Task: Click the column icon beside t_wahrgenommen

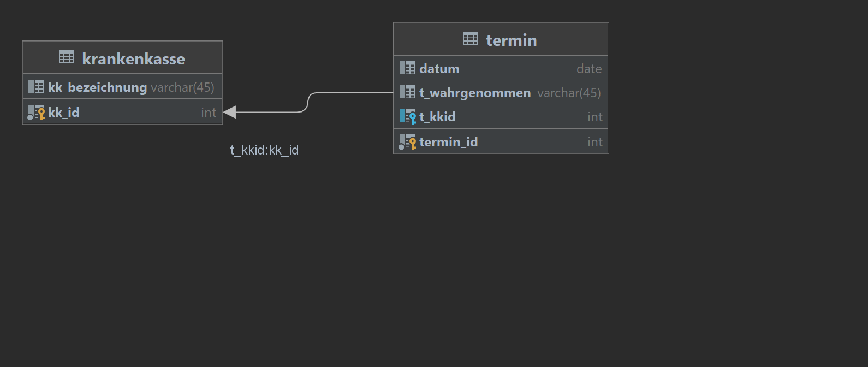Action: pyautogui.click(x=407, y=92)
